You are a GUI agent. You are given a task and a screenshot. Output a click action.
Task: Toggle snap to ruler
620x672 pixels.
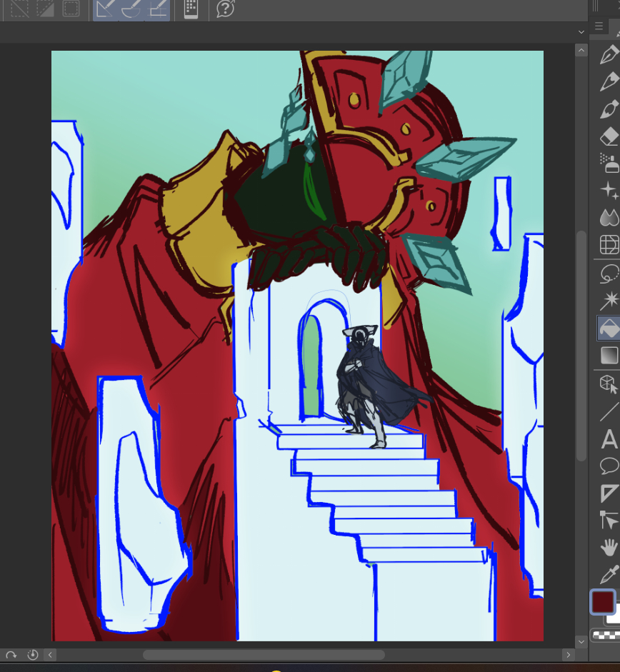106,9
